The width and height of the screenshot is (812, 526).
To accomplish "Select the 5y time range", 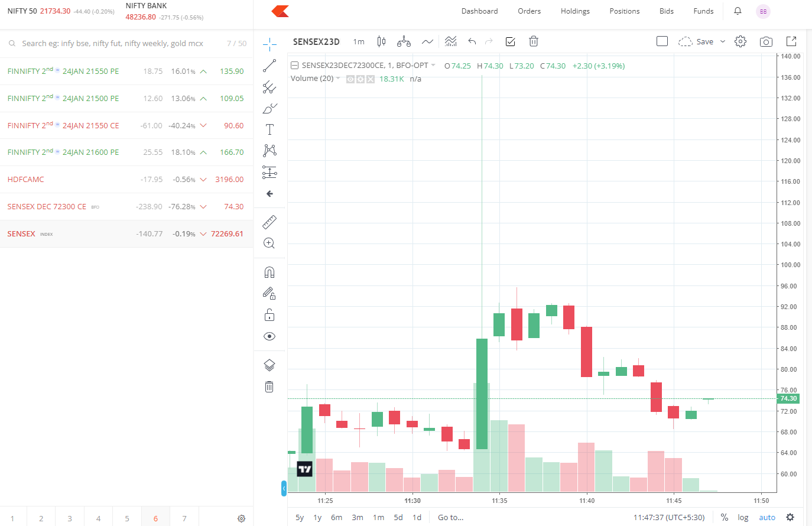I will pyautogui.click(x=300, y=518).
